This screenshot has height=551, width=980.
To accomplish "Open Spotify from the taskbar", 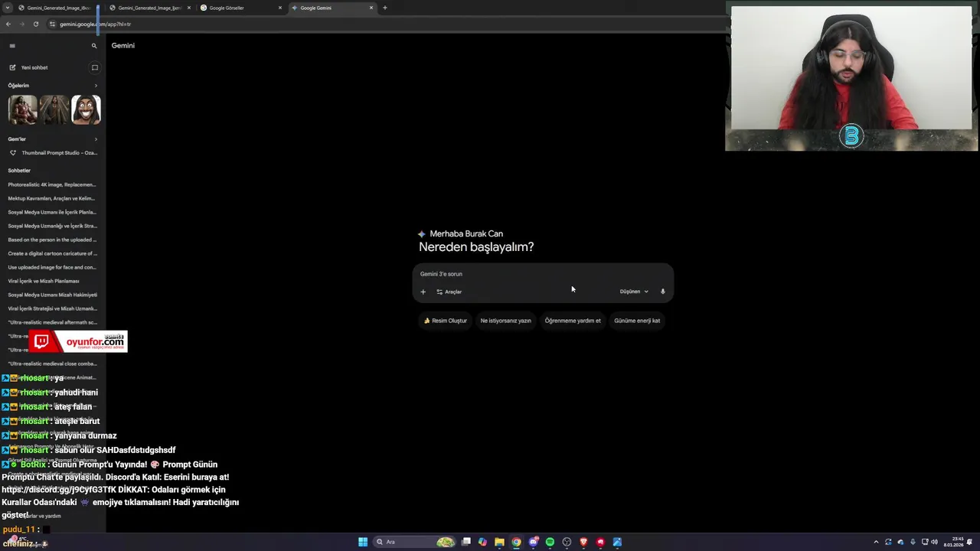I will point(550,542).
